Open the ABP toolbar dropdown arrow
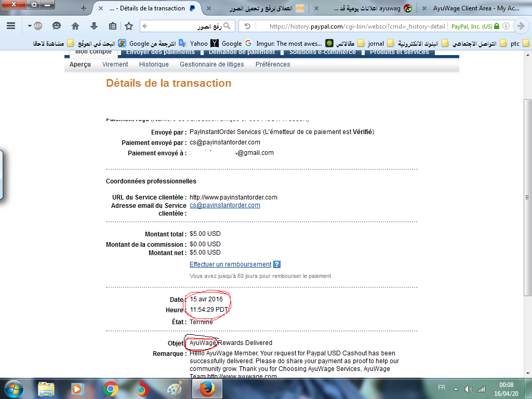This screenshot has width=532, height=399. [x=30, y=26]
